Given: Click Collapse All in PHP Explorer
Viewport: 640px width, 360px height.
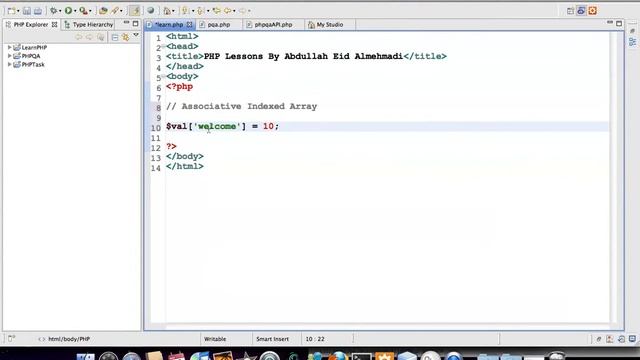Looking at the screenshot, I should (115, 37).
